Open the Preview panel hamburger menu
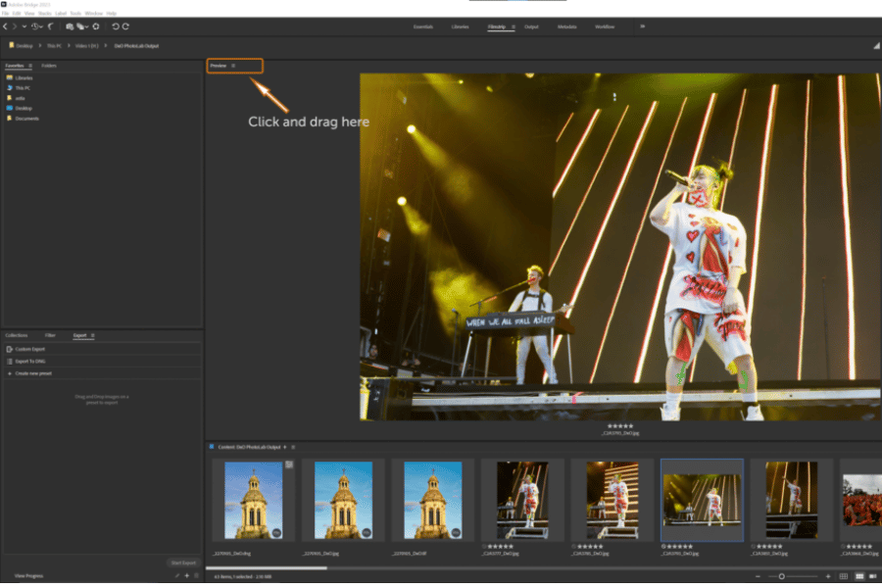Image resolution: width=882 pixels, height=588 pixels. pos(233,66)
